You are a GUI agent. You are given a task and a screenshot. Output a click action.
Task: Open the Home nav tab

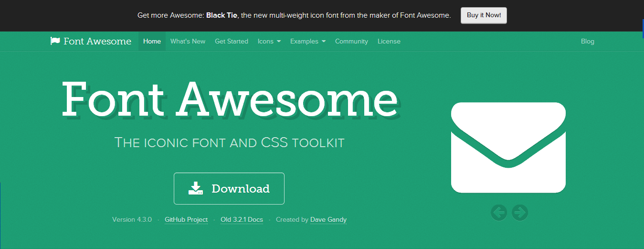pos(152,41)
